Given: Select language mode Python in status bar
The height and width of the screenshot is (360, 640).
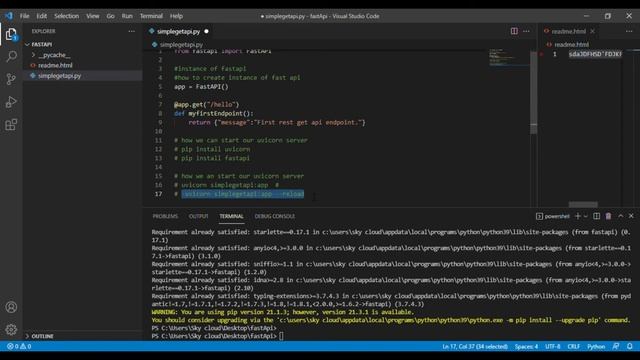Looking at the screenshot, I should coord(596,347).
